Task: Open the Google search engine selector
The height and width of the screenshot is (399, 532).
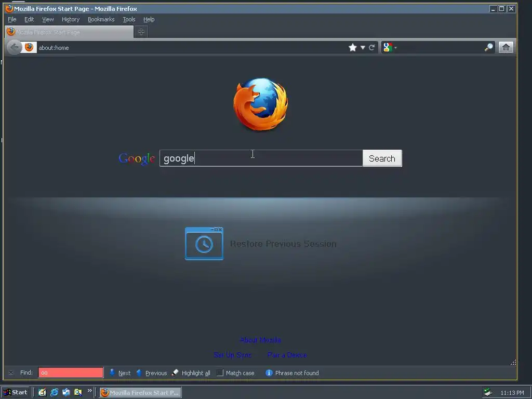Action: (x=390, y=47)
